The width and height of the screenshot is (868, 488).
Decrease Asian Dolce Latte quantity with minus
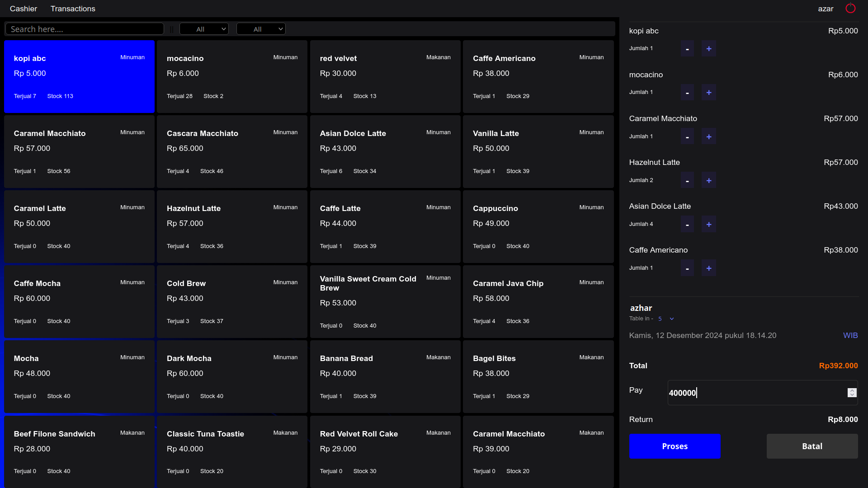pyautogui.click(x=687, y=224)
